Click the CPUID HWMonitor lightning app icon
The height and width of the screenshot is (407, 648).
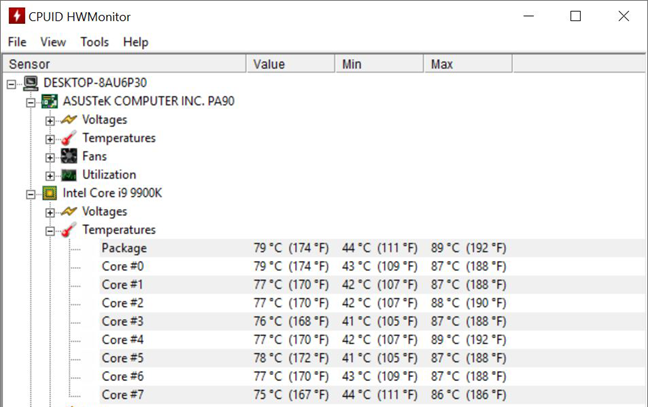[17, 16]
